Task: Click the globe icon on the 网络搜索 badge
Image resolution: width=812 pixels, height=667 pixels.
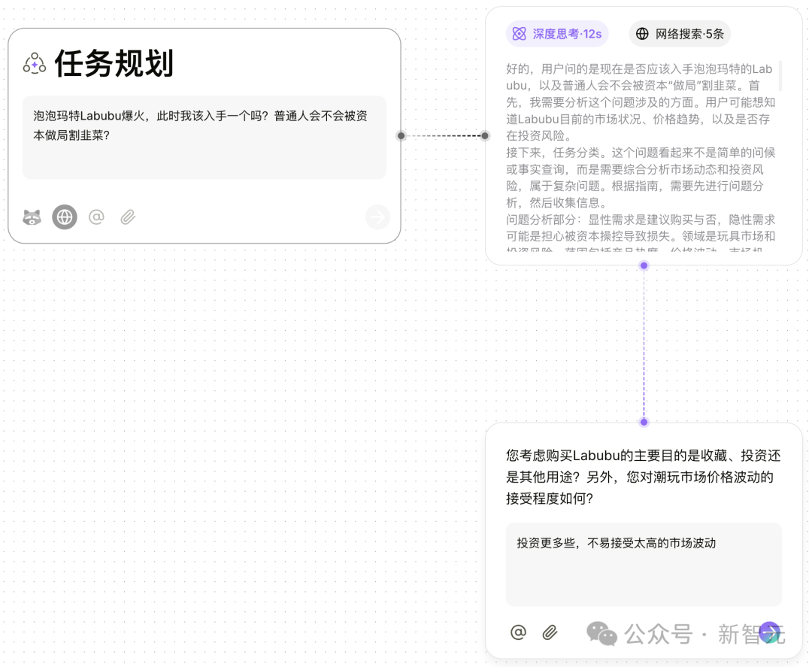Action: click(642, 33)
